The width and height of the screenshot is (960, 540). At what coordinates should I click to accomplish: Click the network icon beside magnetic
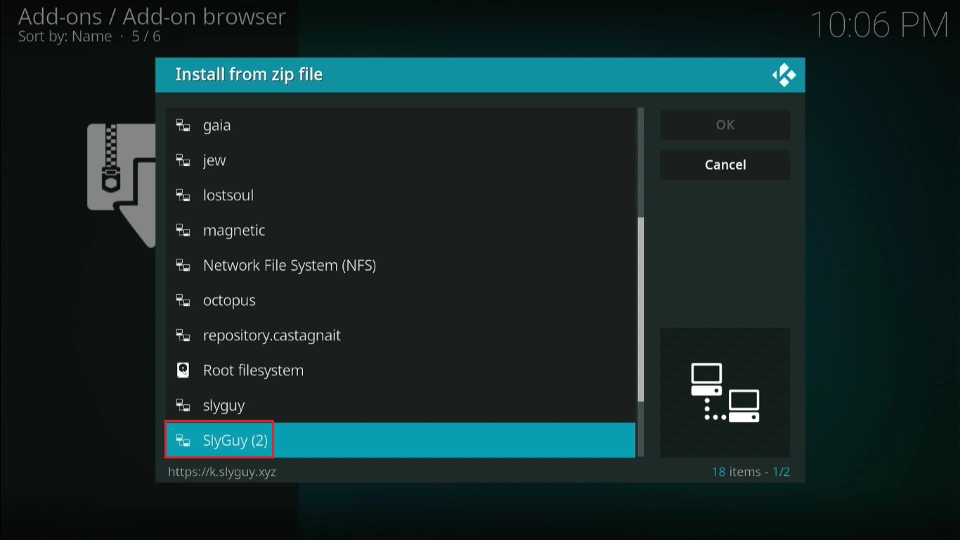(x=183, y=231)
